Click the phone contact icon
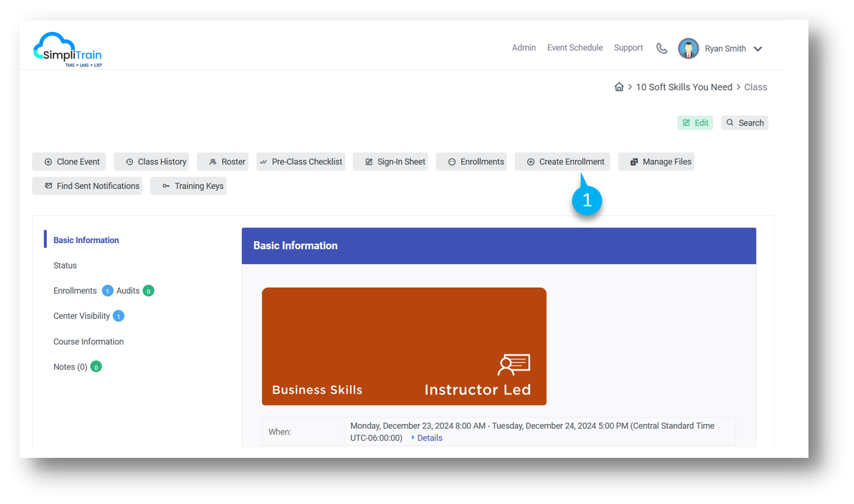Viewport: 854px width, 504px height. click(x=661, y=49)
